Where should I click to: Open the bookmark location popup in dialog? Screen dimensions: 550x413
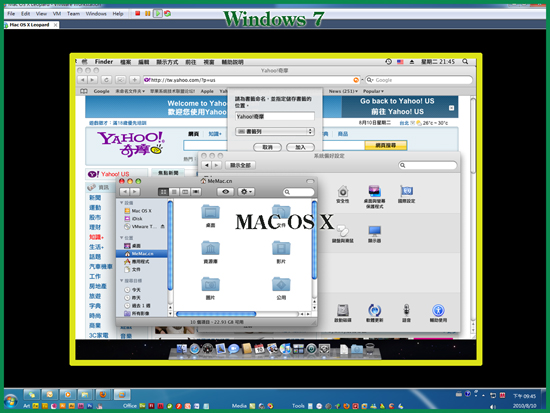point(275,132)
